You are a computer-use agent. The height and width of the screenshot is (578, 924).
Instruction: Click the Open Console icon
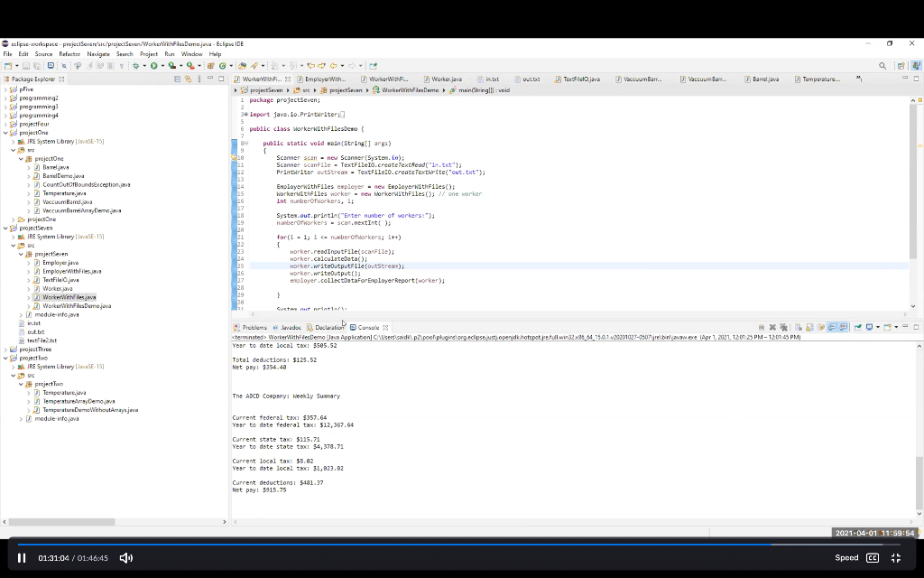click(888, 327)
